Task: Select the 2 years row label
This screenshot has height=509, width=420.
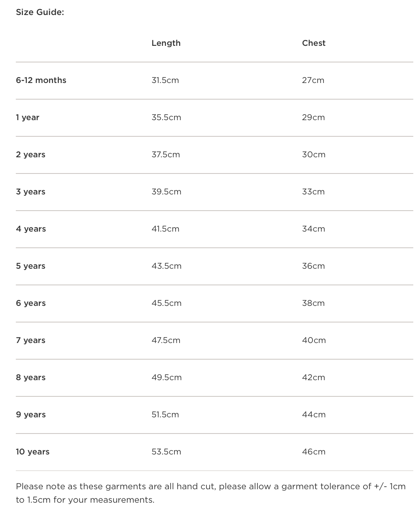Action: pyautogui.click(x=30, y=155)
